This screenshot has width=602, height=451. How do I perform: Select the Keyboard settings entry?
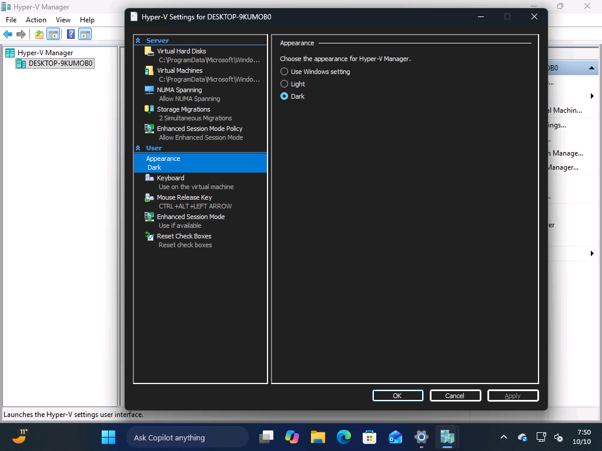coord(200,182)
